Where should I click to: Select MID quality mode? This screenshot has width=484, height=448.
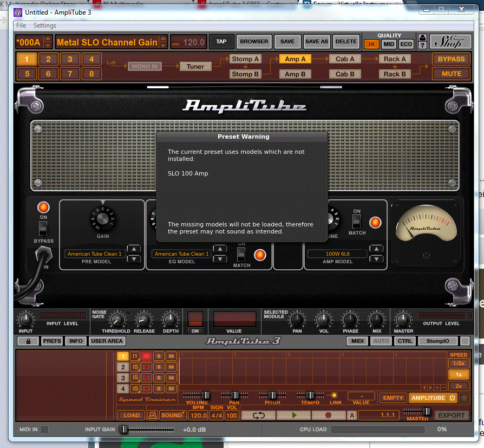point(389,44)
